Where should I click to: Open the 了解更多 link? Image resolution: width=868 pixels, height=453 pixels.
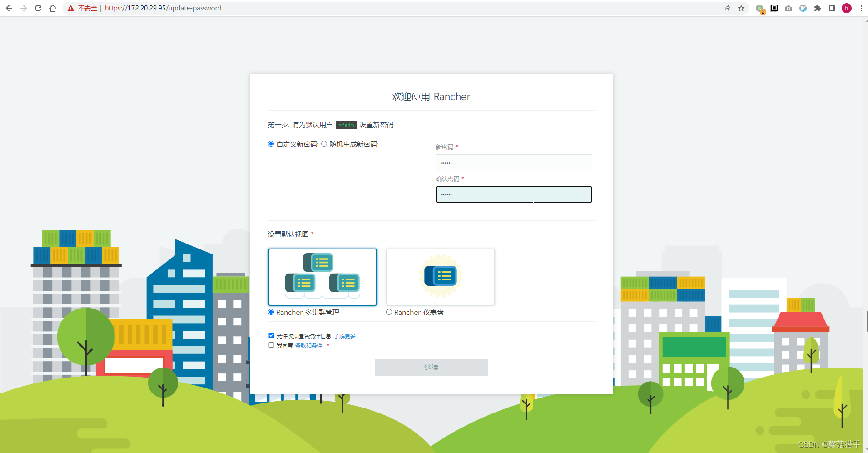point(345,336)
